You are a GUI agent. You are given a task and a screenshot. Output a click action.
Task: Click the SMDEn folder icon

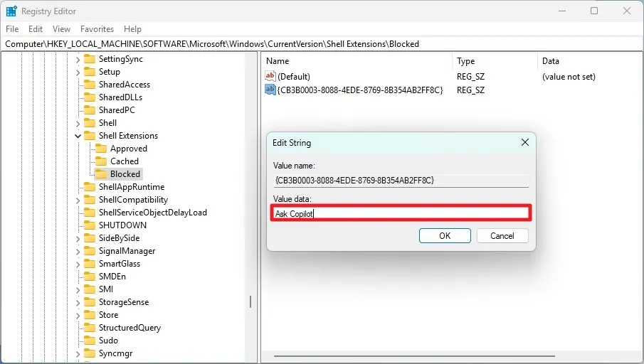(90, 277)
